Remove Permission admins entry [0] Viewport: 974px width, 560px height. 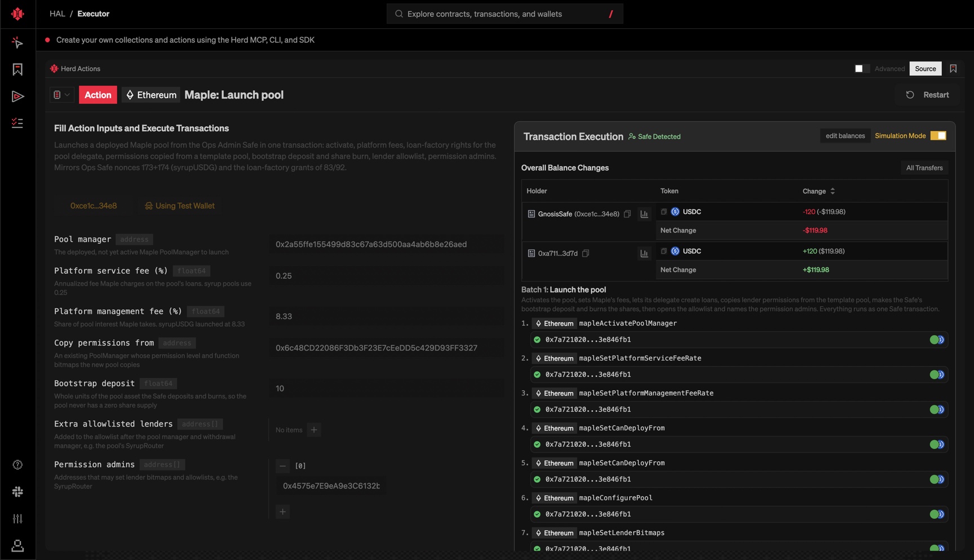pyautogui.click(x=282, y=466)
